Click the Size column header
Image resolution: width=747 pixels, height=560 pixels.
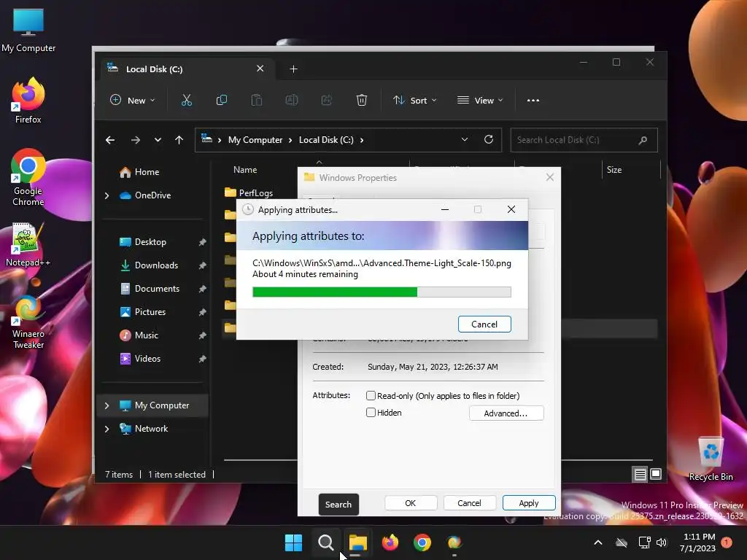[614, 169]
